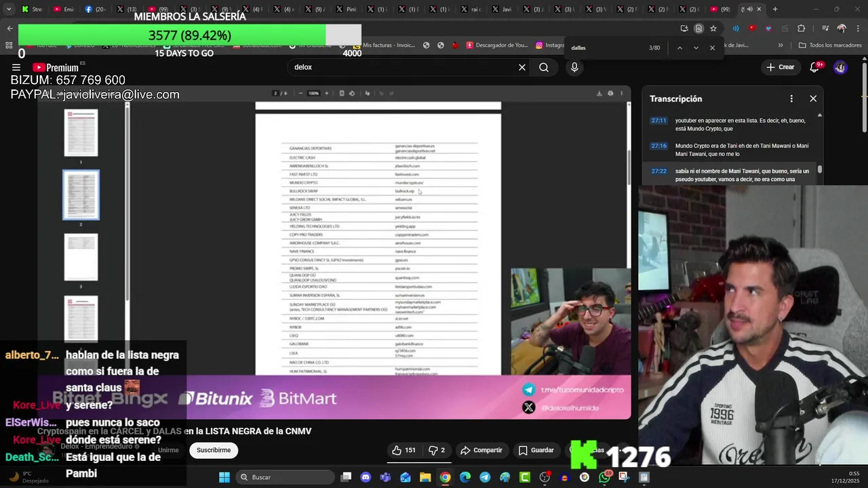Open Telegram from the taskbar
This screenshot has height=488, width=868.
(x=485, y=477)
